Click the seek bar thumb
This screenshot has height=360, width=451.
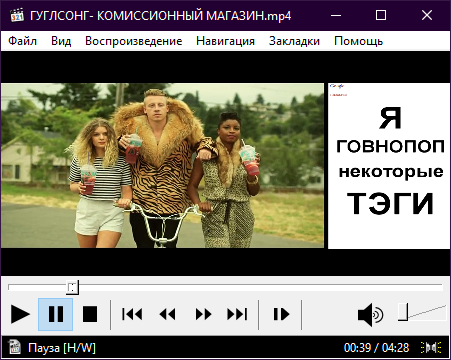click(72, 288)
